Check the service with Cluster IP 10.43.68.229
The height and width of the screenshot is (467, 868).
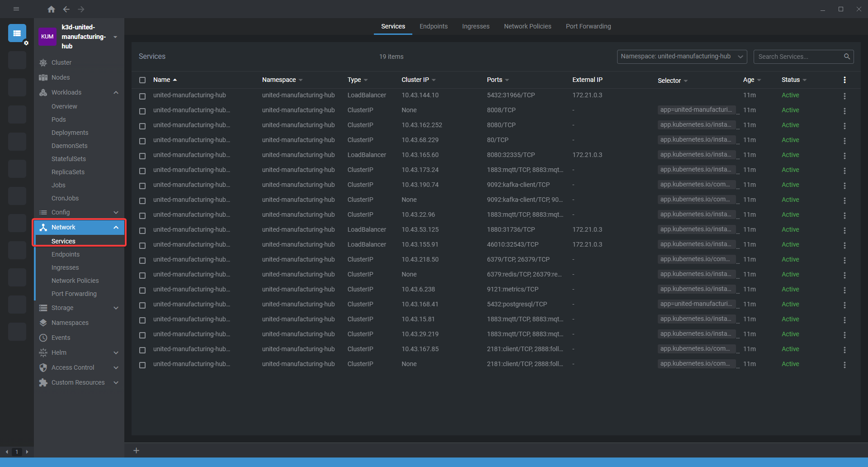pos(142,141)
